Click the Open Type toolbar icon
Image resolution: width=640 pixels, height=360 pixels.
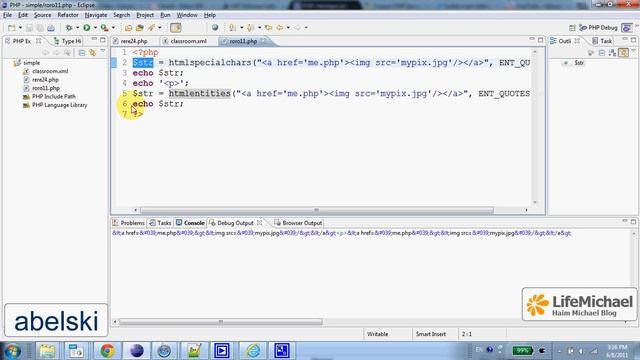point(129,28)
